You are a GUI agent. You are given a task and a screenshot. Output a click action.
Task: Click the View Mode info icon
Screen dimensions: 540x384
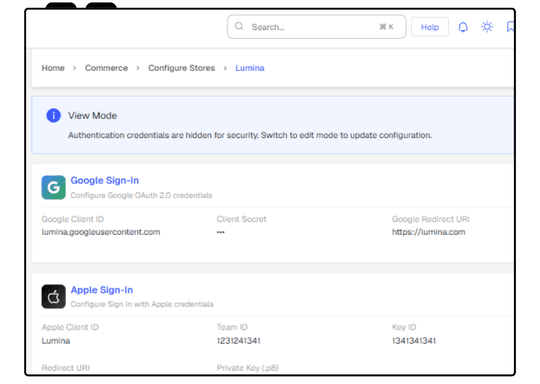pyautogui.click(x=53, y=115)
